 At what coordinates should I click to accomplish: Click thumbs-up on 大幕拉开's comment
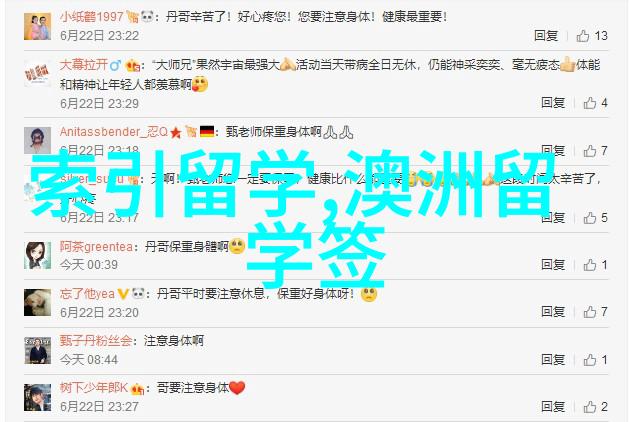(589, 103)
